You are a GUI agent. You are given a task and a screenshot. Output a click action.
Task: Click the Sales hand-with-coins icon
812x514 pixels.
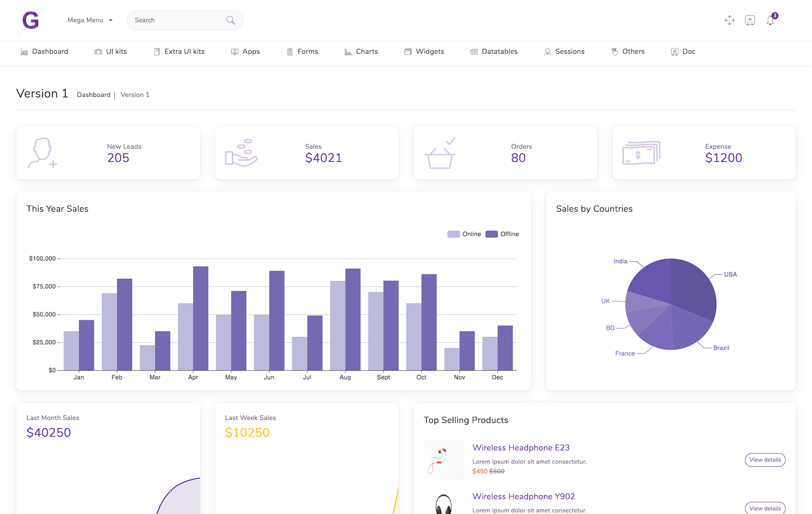pyautogui.click(x=241, y=153)
